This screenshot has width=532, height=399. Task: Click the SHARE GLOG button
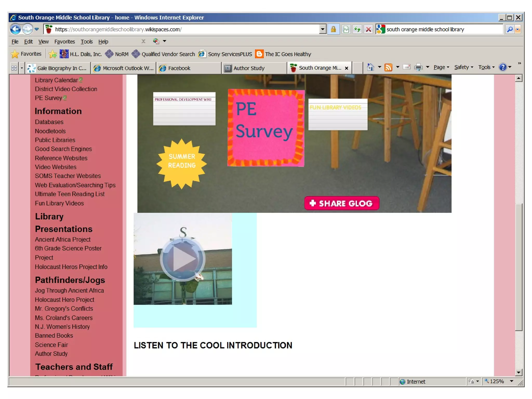click(342, 203)
